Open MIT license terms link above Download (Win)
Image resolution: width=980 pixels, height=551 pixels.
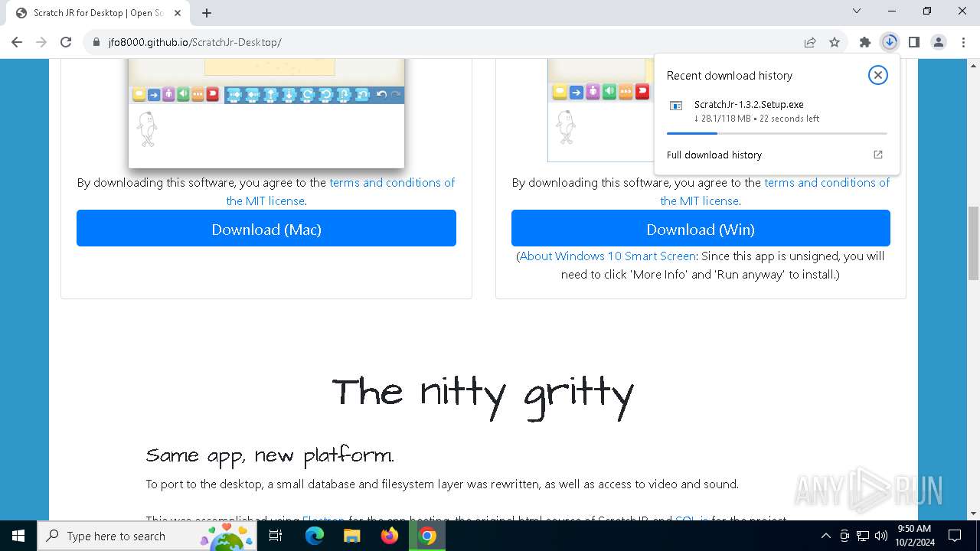click(775, 191)
